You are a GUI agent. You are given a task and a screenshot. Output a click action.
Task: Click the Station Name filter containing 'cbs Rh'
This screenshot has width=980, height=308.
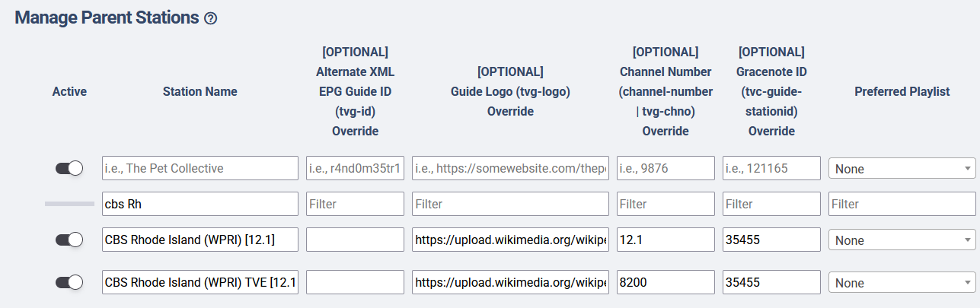coord(200,204)
